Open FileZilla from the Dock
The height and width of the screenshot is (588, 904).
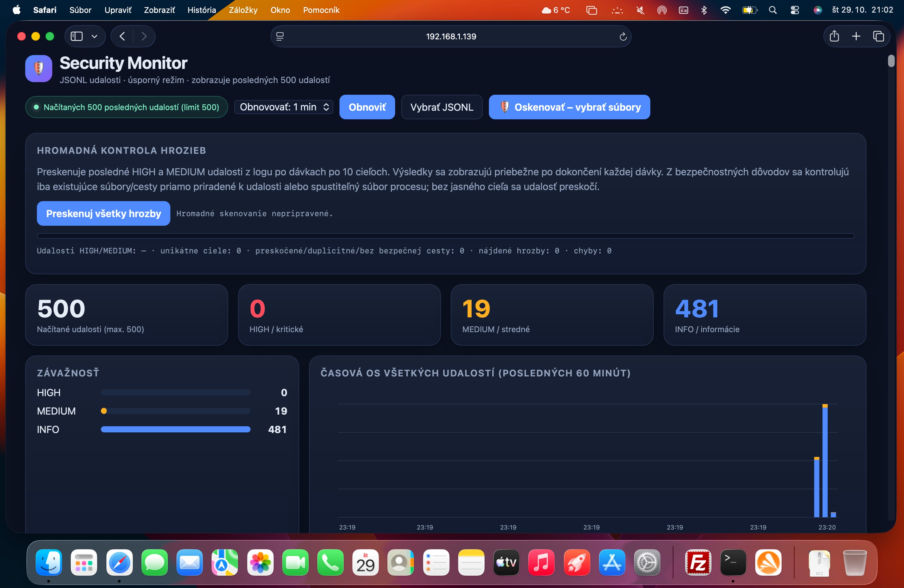click(698, 562)
